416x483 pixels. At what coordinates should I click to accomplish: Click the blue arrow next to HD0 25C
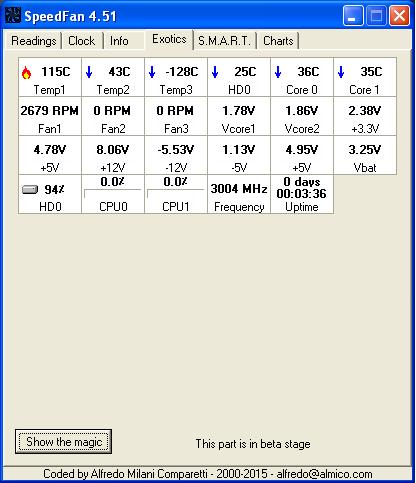coord(215,72)
